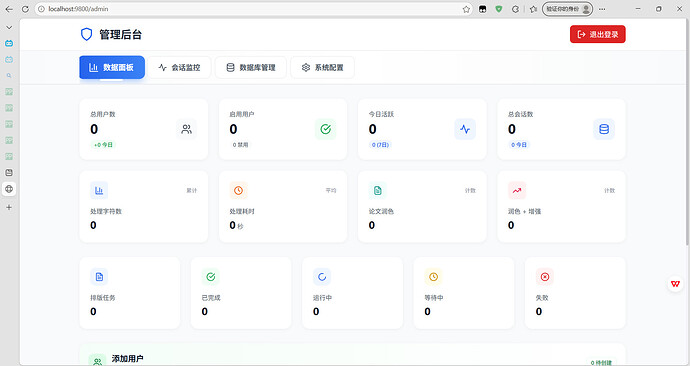Click the 排版任务 label
The height and width of the screenshot is (366, 690).
(103, 298)
